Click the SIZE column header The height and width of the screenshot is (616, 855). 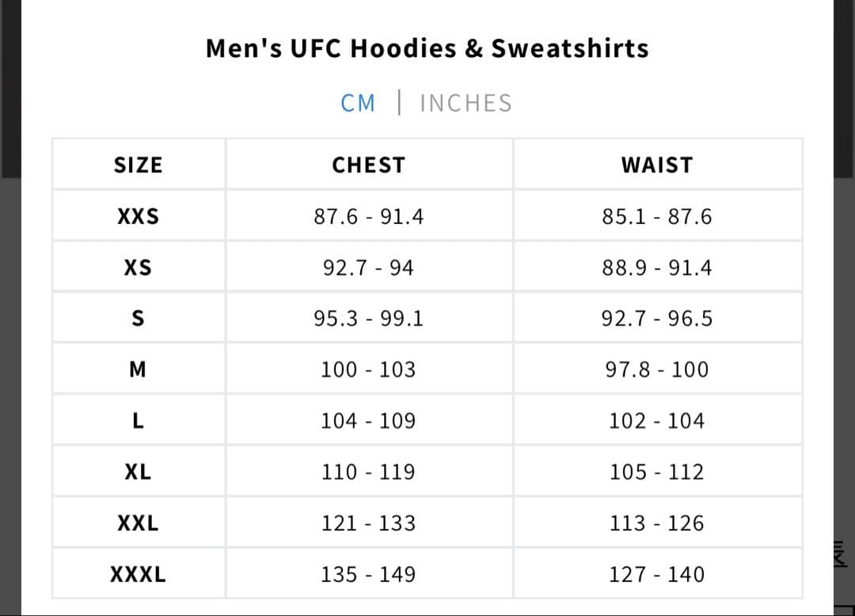coord(138,165)
